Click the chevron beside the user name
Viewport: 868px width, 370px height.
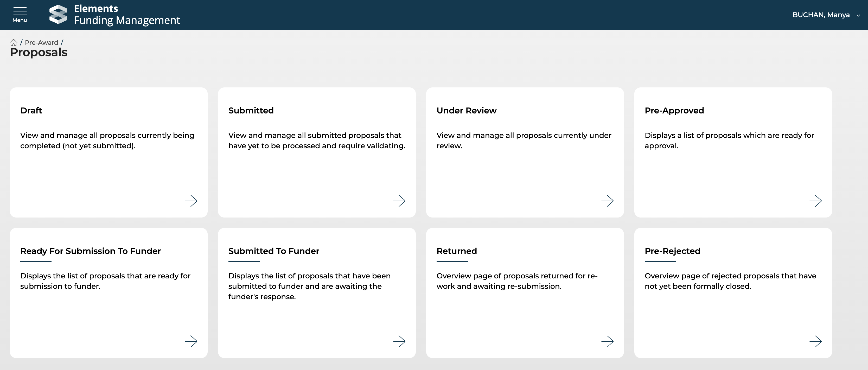coord(858,15)
